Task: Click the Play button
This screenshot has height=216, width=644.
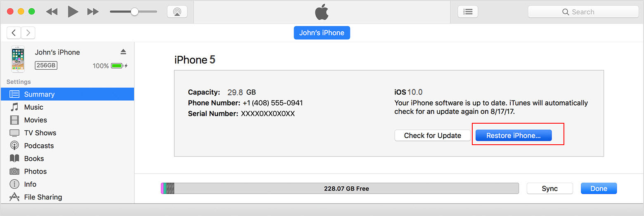Action: 73,12
